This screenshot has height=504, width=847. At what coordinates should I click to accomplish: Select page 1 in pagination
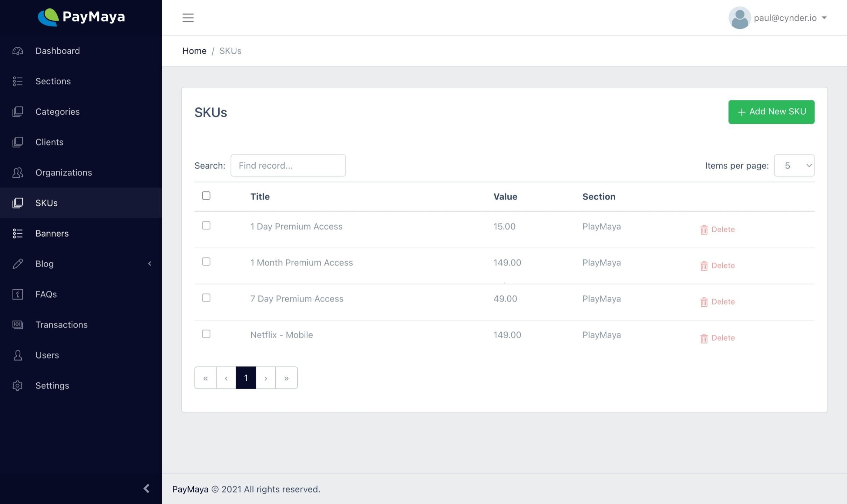click(x=246, y=378)
